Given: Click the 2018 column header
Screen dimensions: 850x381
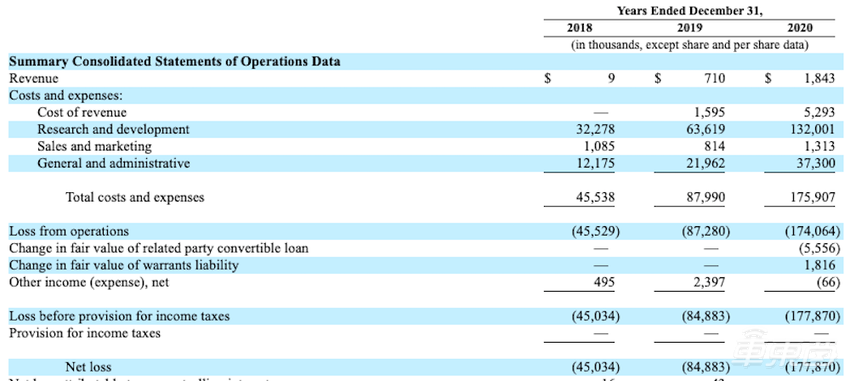Looking at the screenshot, I should [x=579, y=28].
